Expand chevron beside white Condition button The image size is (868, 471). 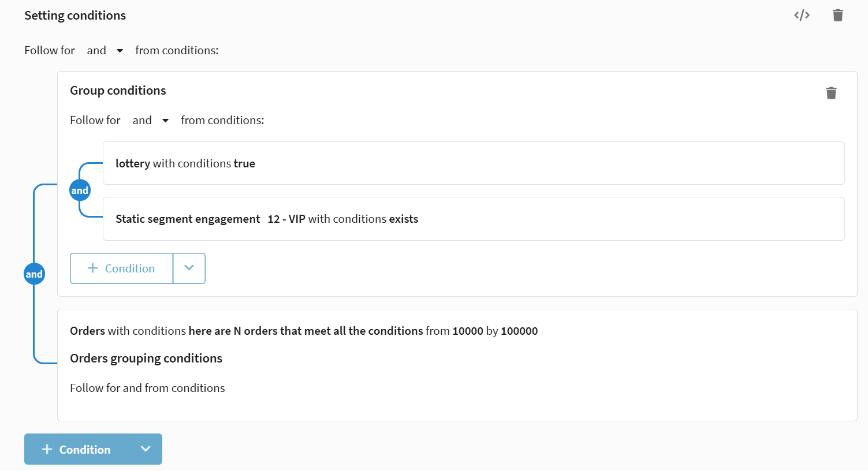click(x=189, y=268)
